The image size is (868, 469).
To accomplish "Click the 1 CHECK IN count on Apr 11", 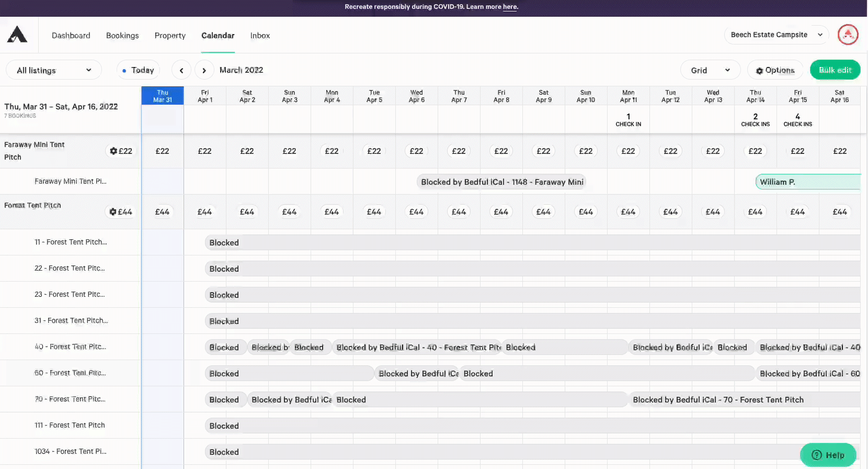I will tap(629, 120).
